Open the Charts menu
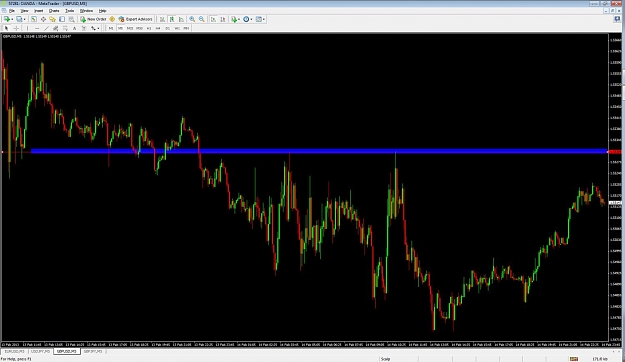625x362 pixels. coord(54,11)
